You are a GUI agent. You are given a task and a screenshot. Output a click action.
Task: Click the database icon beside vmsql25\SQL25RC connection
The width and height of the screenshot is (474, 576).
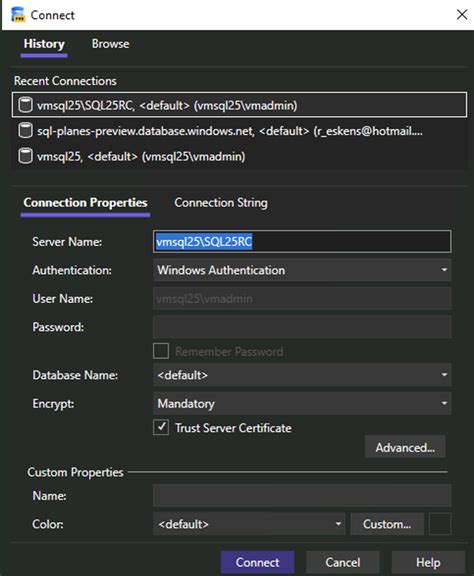click(x=25, y=105)
